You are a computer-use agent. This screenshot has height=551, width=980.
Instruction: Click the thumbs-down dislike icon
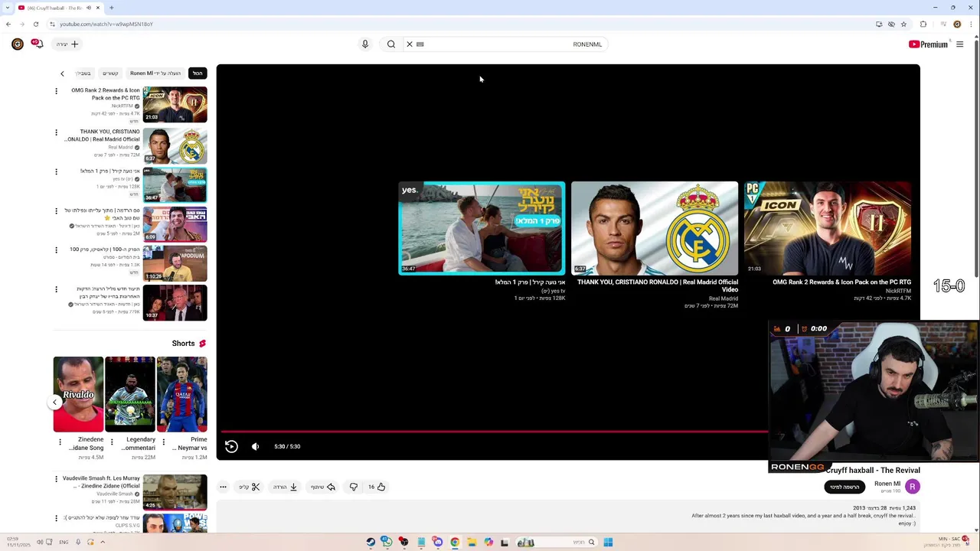(x=354, y=487)
